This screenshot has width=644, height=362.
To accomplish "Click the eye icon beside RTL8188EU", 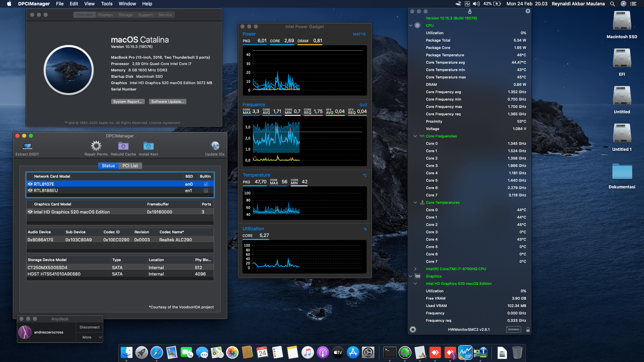I will coord(30,190).
